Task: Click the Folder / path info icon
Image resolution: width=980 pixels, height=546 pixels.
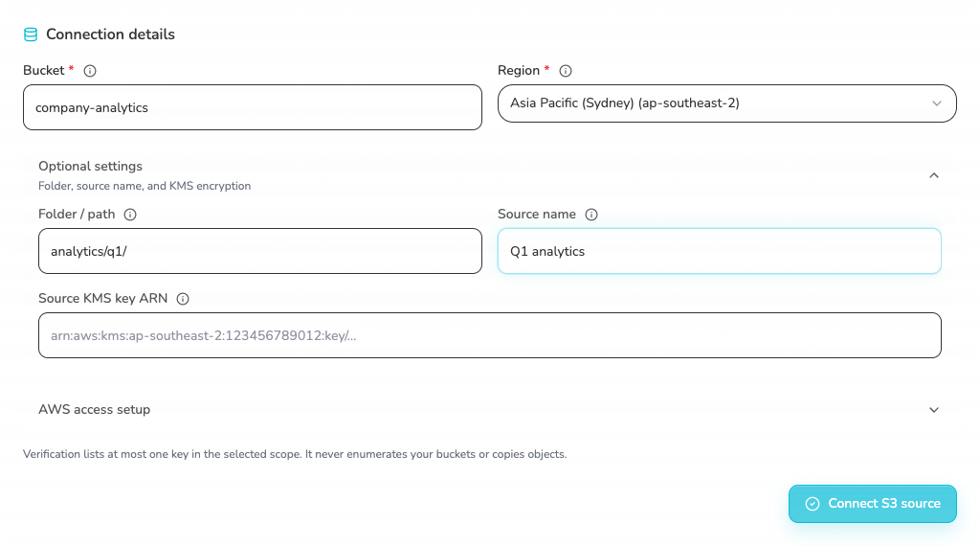Action: 130,215
